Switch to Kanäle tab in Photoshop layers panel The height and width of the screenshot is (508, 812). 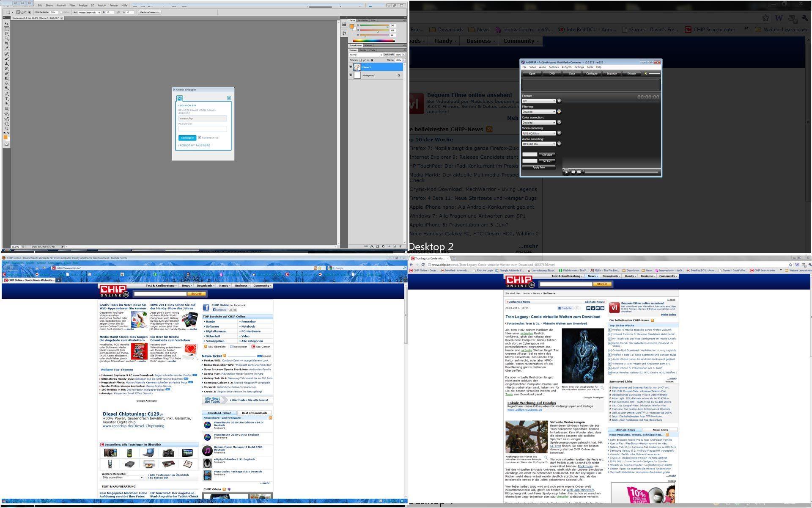(363, 50)
